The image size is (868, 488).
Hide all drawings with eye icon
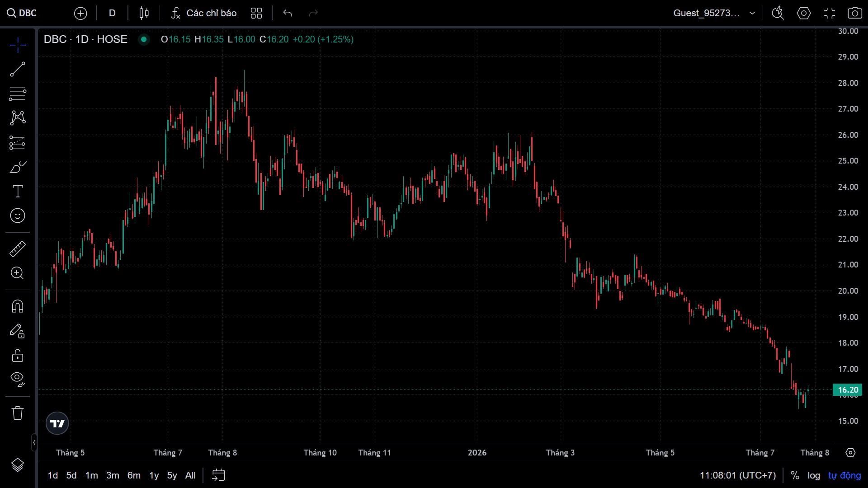click(x=18, y=379)
